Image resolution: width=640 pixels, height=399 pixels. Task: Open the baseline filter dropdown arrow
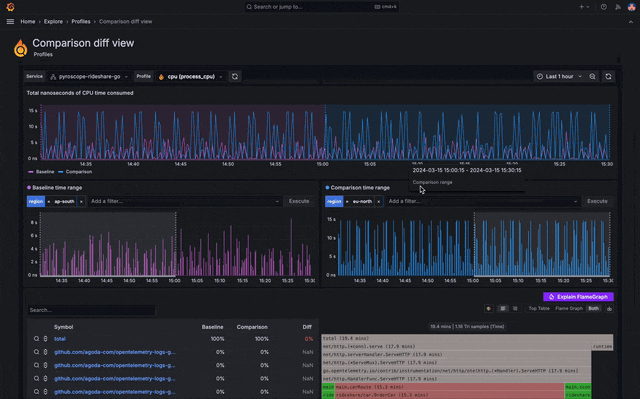coord(277,202)
